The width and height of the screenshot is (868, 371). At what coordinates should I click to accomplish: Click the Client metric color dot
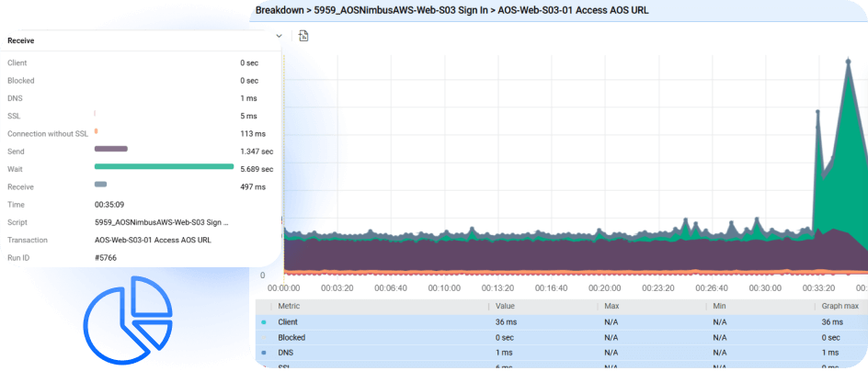click(264, 321)
